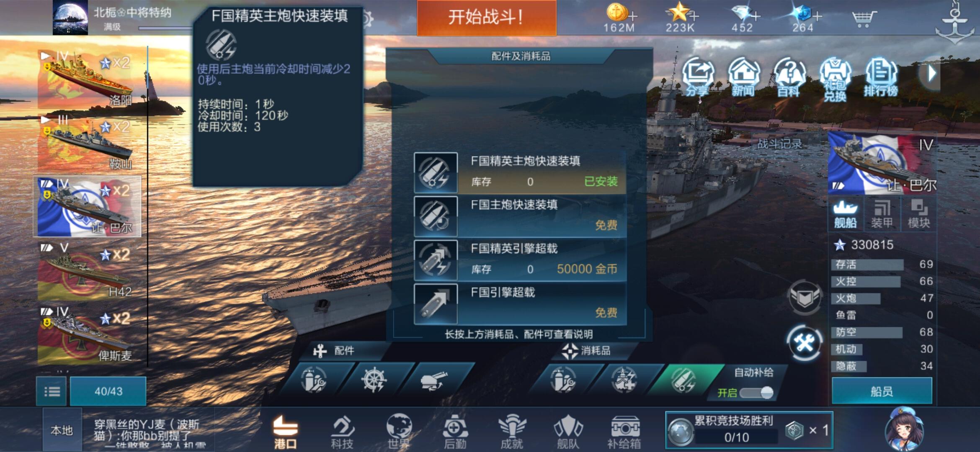
Task: Switch to the 模块 module tab
Action: coord(918,214)
